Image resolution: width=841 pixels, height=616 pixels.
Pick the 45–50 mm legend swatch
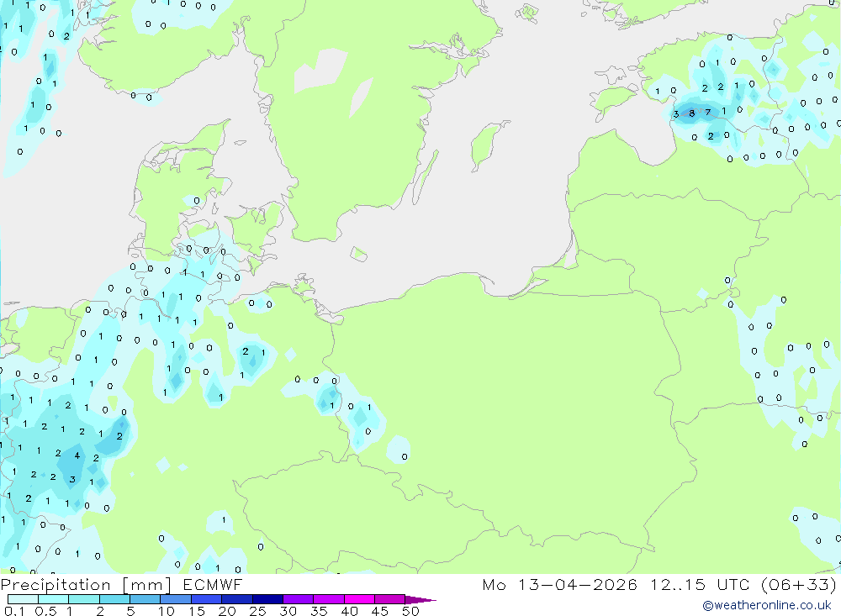pyautogui.click(x=390, y=599)
